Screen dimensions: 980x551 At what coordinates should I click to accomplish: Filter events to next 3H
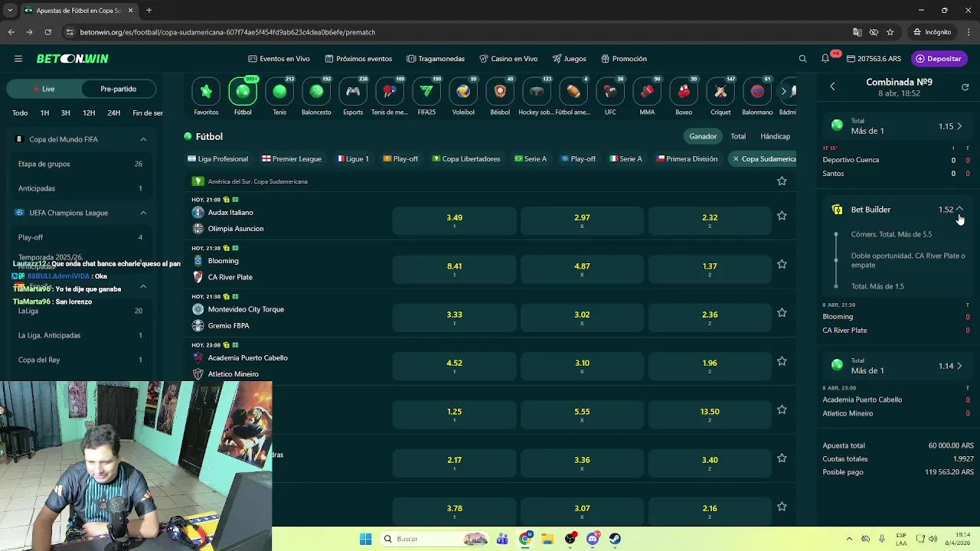click(66, 113)
